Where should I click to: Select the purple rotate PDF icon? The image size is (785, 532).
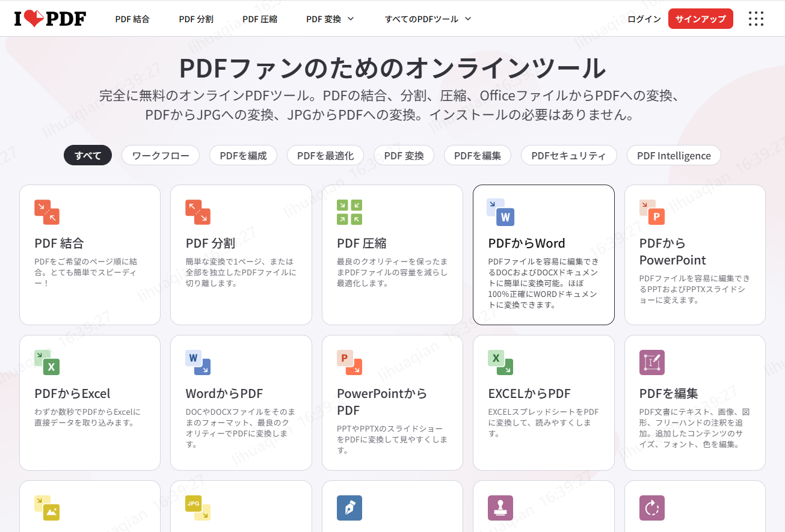coord(652,508)
